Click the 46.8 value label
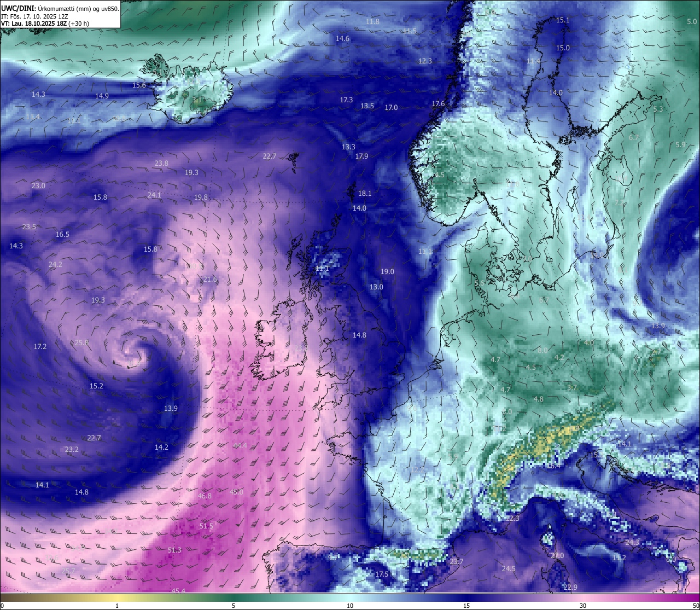 [205, 496]
